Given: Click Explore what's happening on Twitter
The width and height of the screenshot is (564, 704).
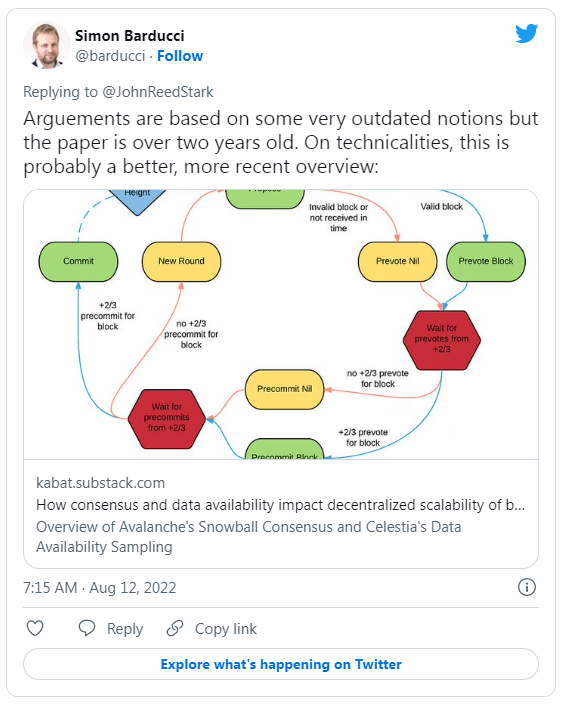Looking at the screenshot, I should click(281, 664).
